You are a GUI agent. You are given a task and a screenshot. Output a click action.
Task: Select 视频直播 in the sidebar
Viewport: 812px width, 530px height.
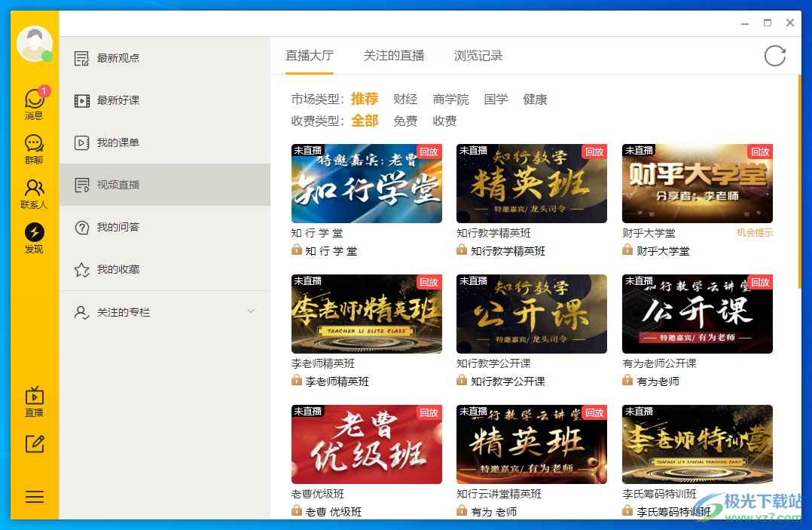(x=165, y=185)
